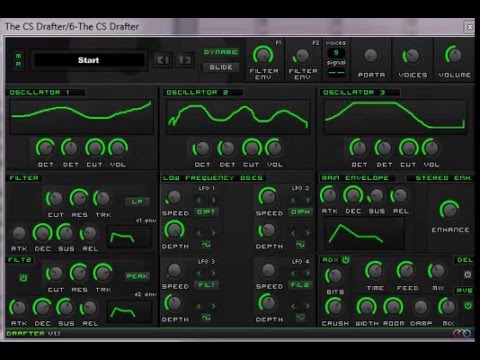The image size is (480, 360).
Task: Click the F2 Filter Env knob
Action: tap(302, 56)
